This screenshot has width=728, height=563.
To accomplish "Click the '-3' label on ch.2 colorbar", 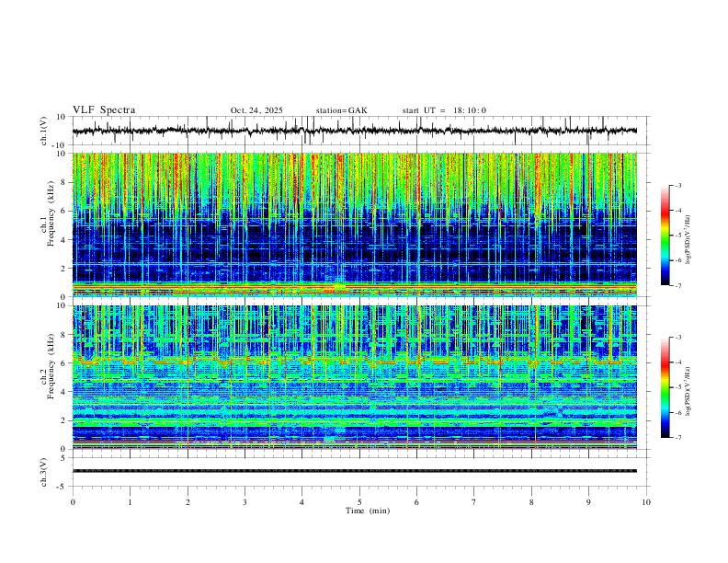I will tap(678, 338).
